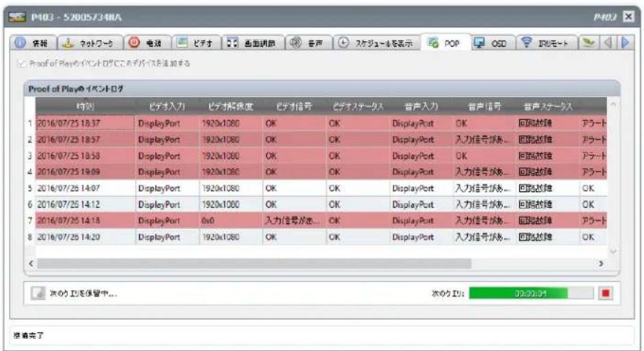This screenshot has height=351, width=644.
Task: Sort by the ビデオ解像度 column header
Action: pyautogui.click(x=230, y=106)
